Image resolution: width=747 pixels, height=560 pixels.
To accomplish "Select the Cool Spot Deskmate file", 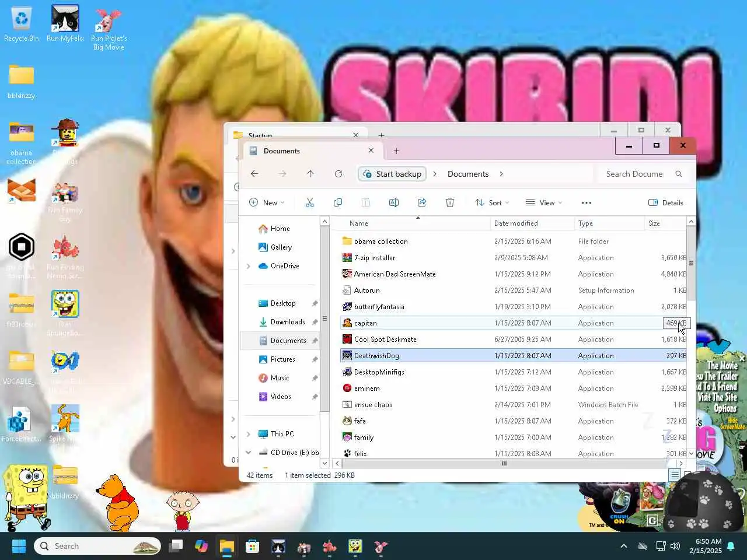I will (x=514, y=339).
